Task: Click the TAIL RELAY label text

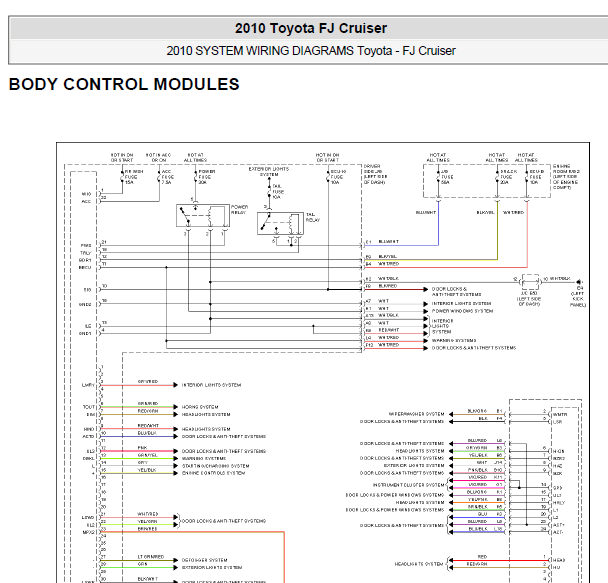Action: 313,217
